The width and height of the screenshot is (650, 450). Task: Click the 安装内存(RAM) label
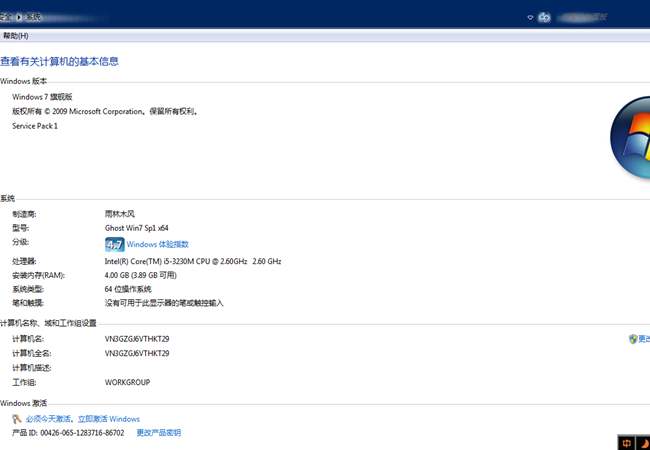(x=39, y=275)
